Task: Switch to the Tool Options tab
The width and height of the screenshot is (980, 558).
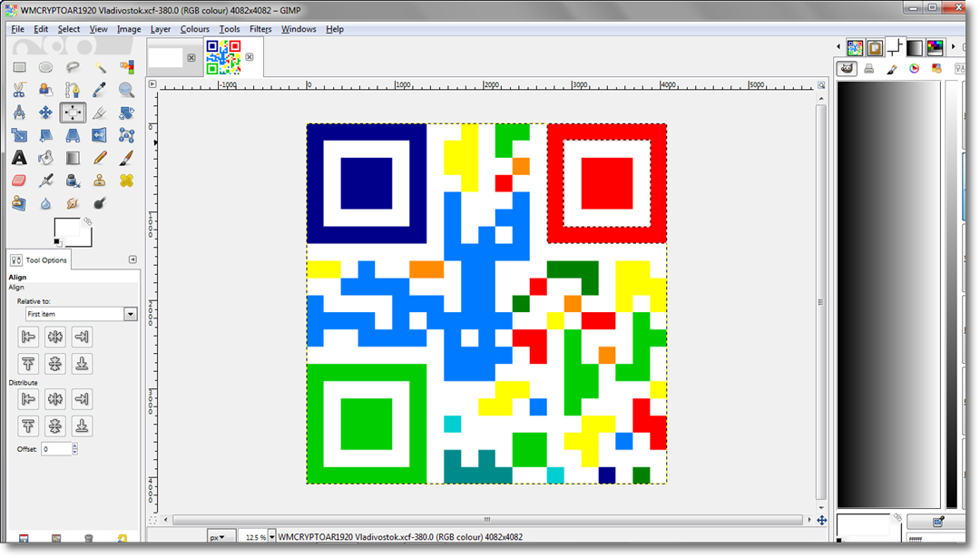Action: coord(39,259)
